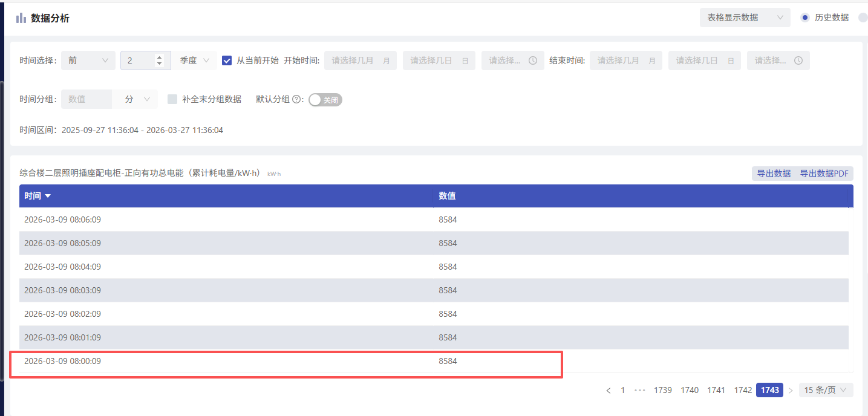
Task: Click the increment arrow on number stepper
Action: click(x=159, y=57)
